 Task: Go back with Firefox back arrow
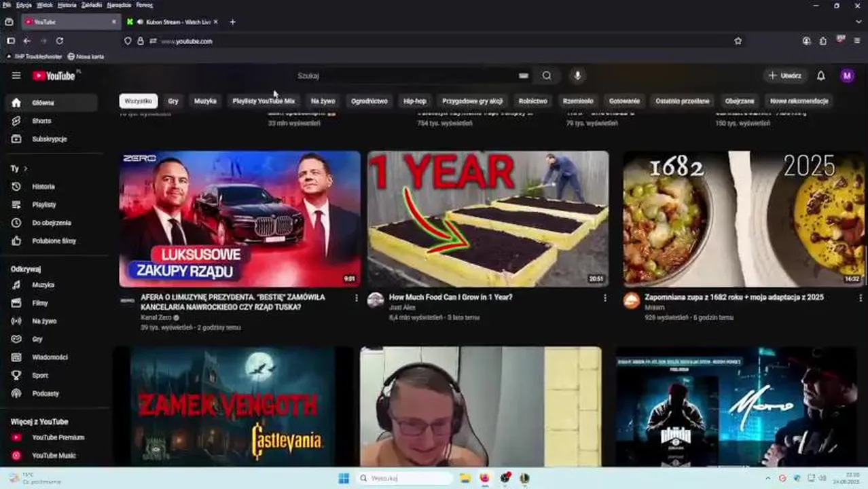coord(27,41)
